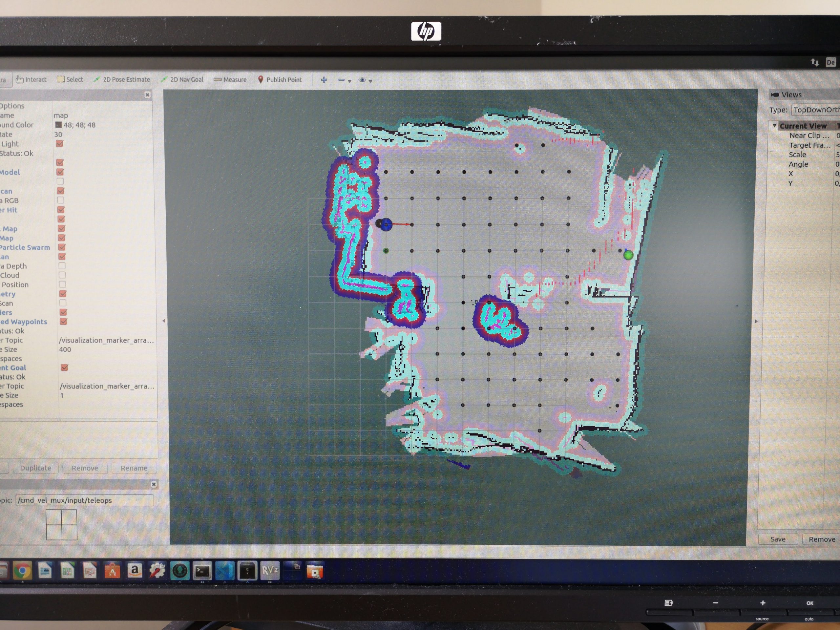Open the dropdown arrow beside the eye icon
The width and height of the screenshot is (840, 630).
[x=370, y=81]
